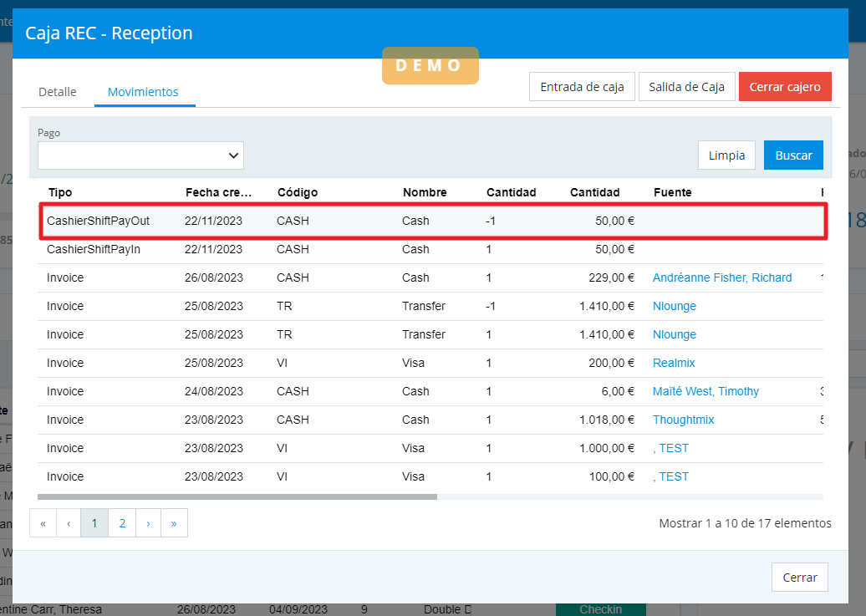The image size is (866, 616).
Task: Go to first page with double-left arrow
Action: (x=43, y=523)
